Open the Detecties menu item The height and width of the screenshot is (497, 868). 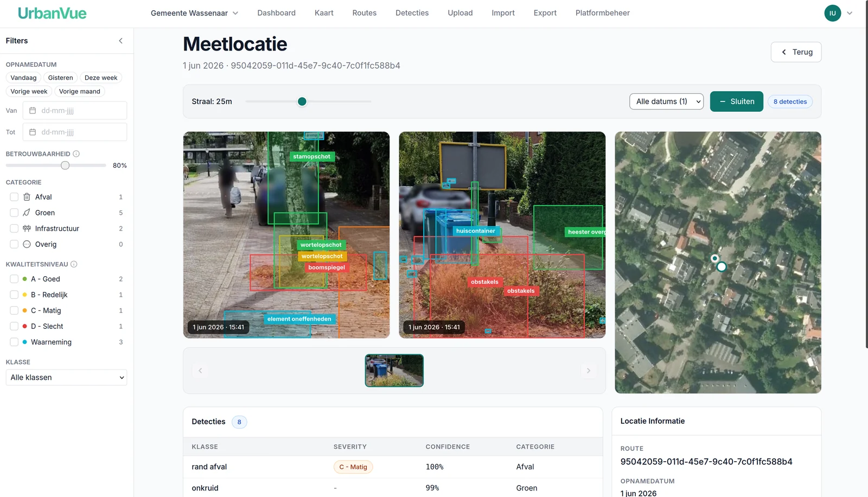tap(412, 13)
